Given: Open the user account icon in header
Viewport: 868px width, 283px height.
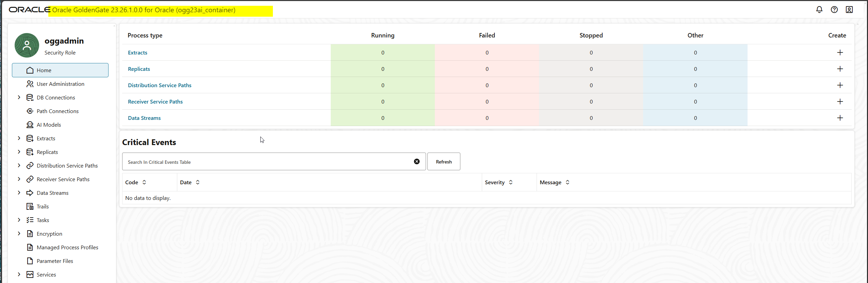Looking at the screenshot, I should tap(849, 10).
